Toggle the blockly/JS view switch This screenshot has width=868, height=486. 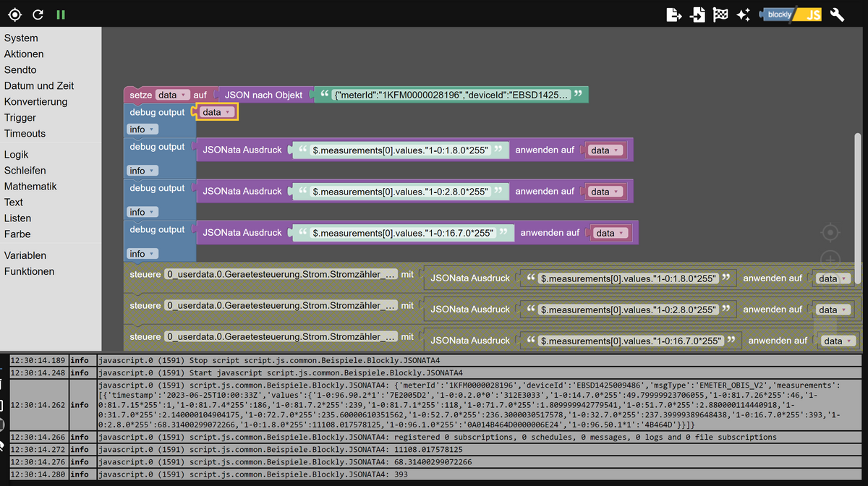pos(791,14)
